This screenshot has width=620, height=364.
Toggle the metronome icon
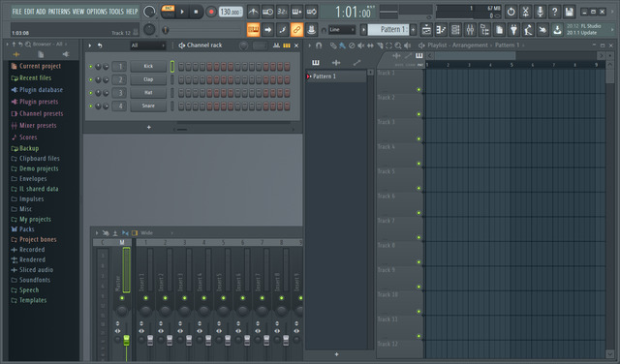click(x=253, y=12)
